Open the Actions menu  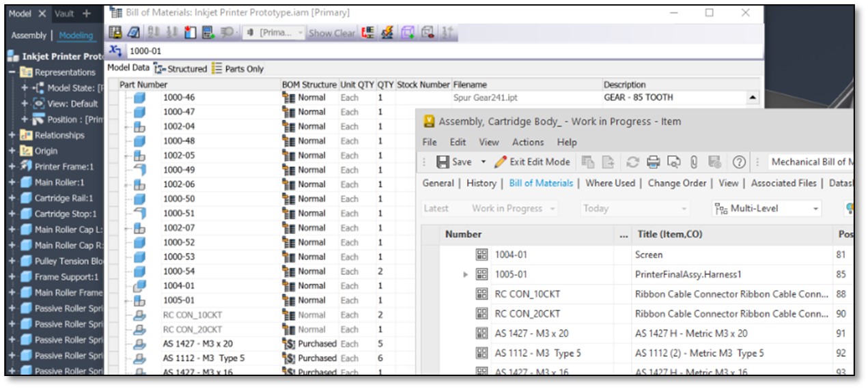528,142
